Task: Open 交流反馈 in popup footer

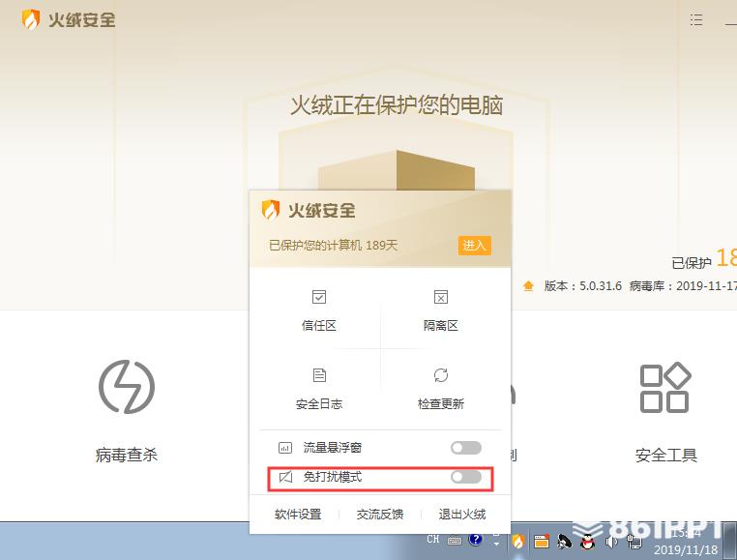Action: pos(380,515)
